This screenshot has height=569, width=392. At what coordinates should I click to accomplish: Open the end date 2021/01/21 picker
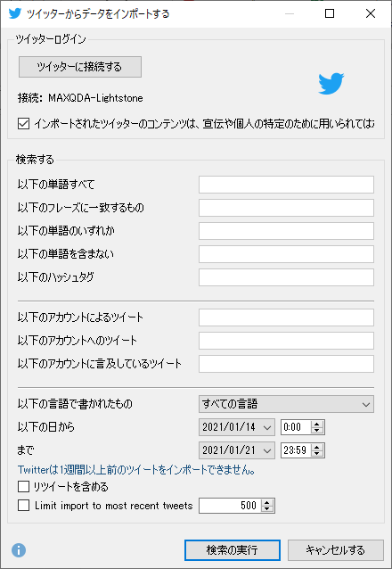(237, 450)
